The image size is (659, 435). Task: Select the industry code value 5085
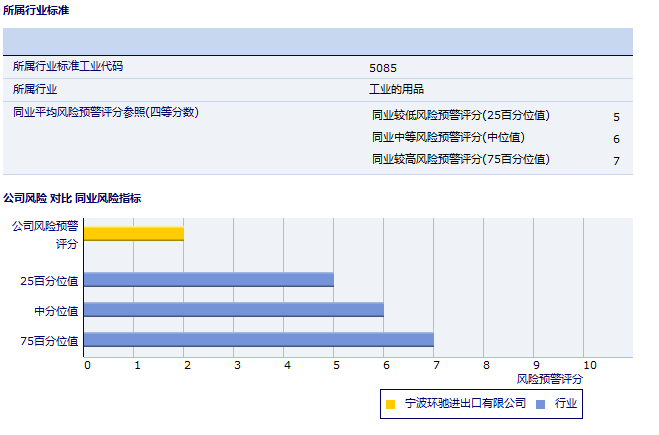[x=383, y=68]
